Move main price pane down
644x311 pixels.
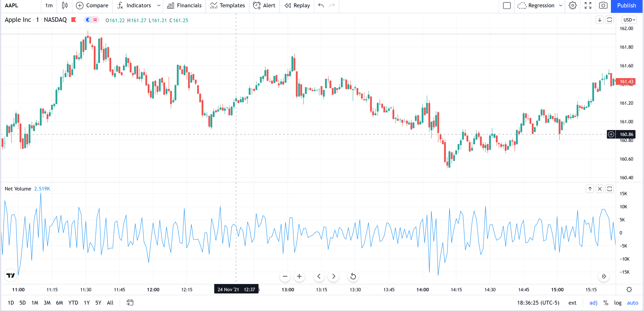pyautogui.click(x=600, y=20)
